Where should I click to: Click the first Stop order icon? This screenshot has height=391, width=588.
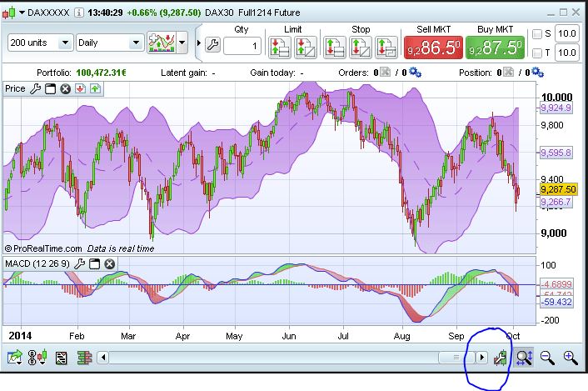pos(335,48)
